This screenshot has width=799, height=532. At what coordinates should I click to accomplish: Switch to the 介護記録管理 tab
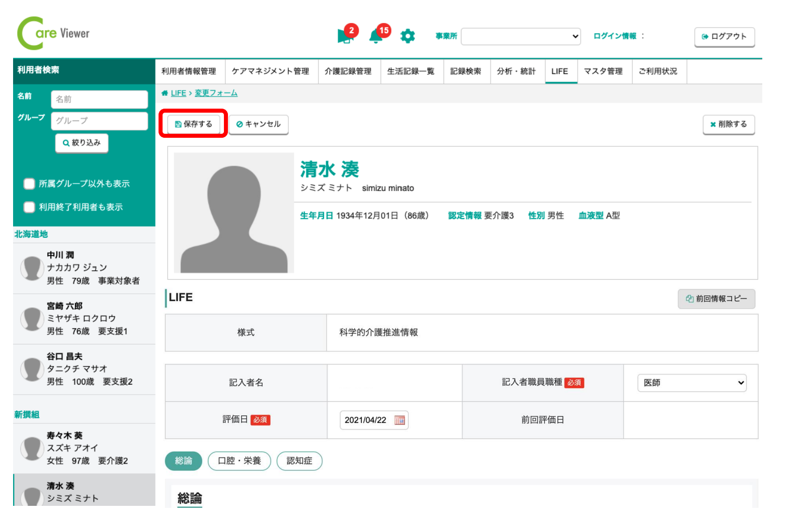348,71
